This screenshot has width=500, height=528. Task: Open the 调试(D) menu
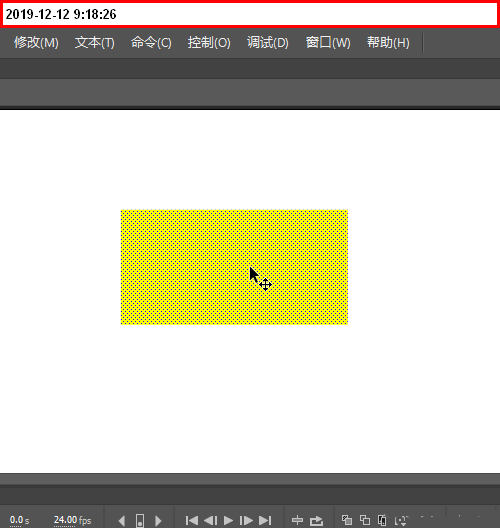tap(268, 43)
